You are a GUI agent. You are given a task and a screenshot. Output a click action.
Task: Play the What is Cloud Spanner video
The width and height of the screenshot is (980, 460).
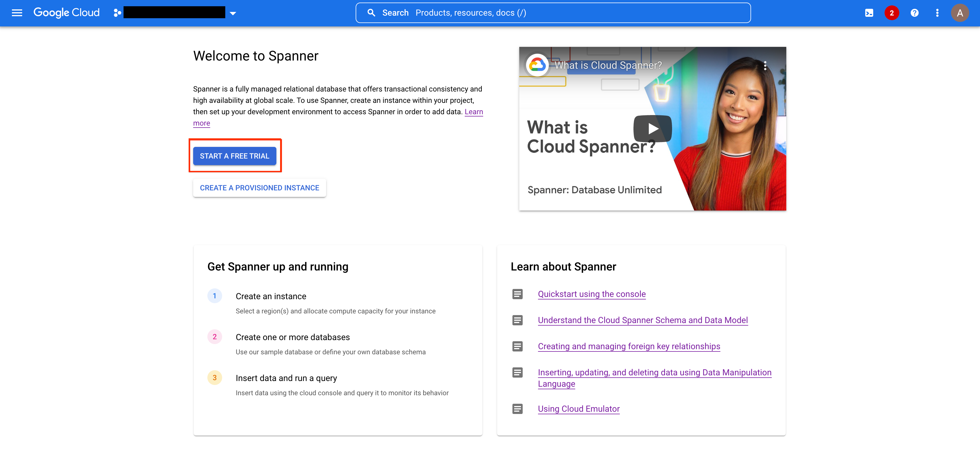[652, 128]
